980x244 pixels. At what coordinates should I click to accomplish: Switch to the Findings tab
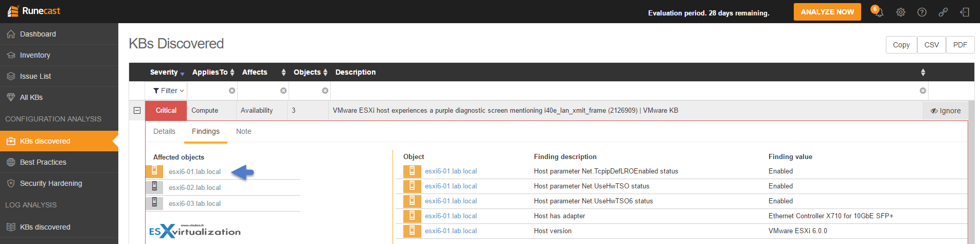[x=206, y=131]
